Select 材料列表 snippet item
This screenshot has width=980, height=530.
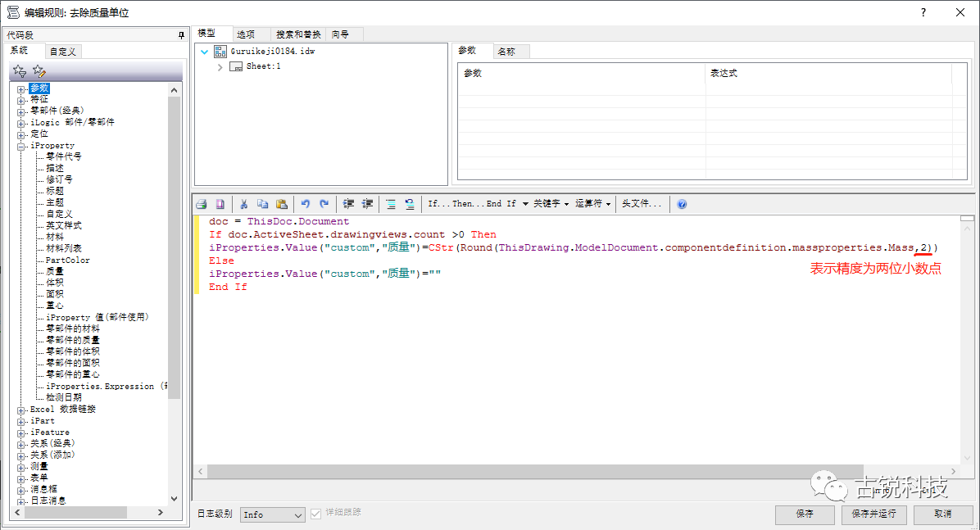(x=63, y=248)
